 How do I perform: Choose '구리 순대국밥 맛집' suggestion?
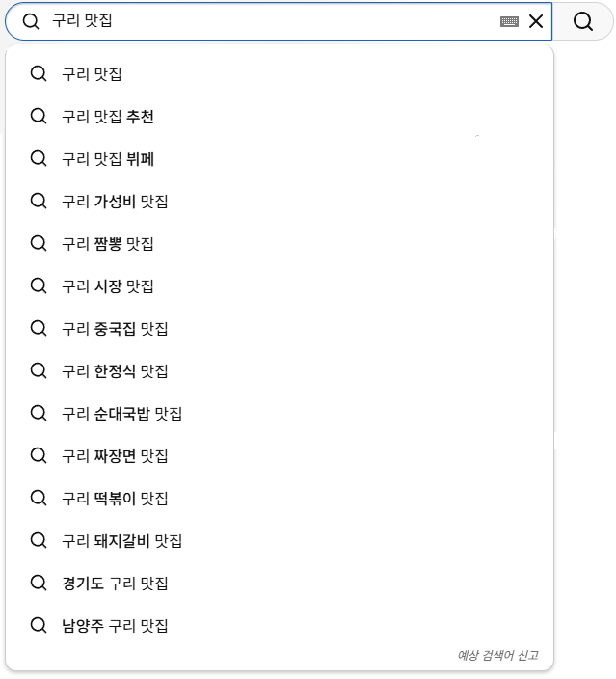pos(121,414)
